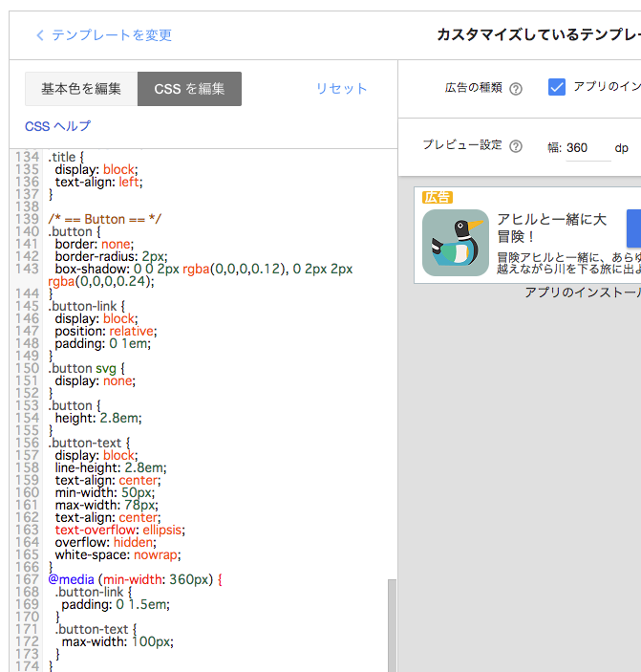Screen dimensions: 641x672
Task: Click the 広告 badge in the preview
Action: (438, 197)
